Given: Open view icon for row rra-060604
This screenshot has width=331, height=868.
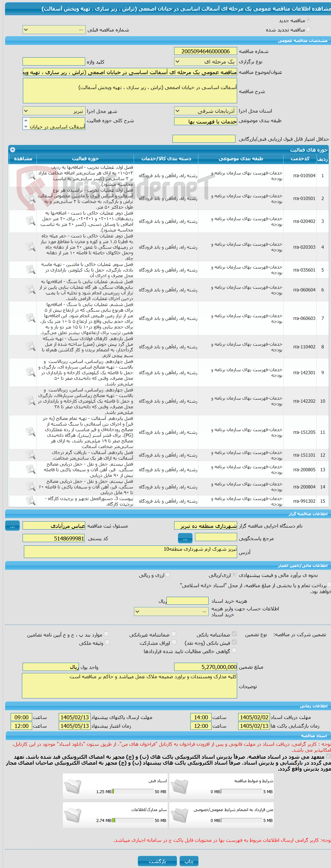Looking at the screenshot, I should tap(31, 290).
